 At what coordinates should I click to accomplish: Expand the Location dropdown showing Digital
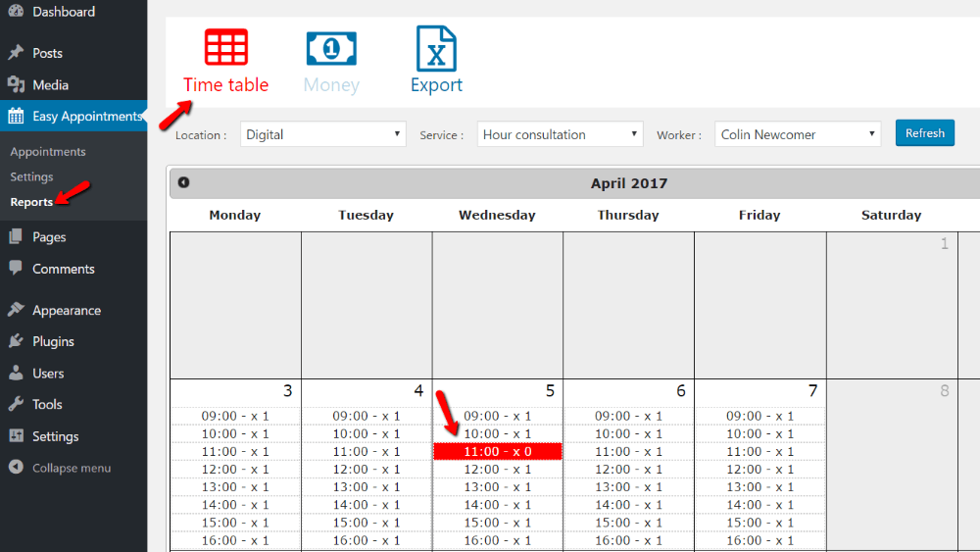[322, 134]
